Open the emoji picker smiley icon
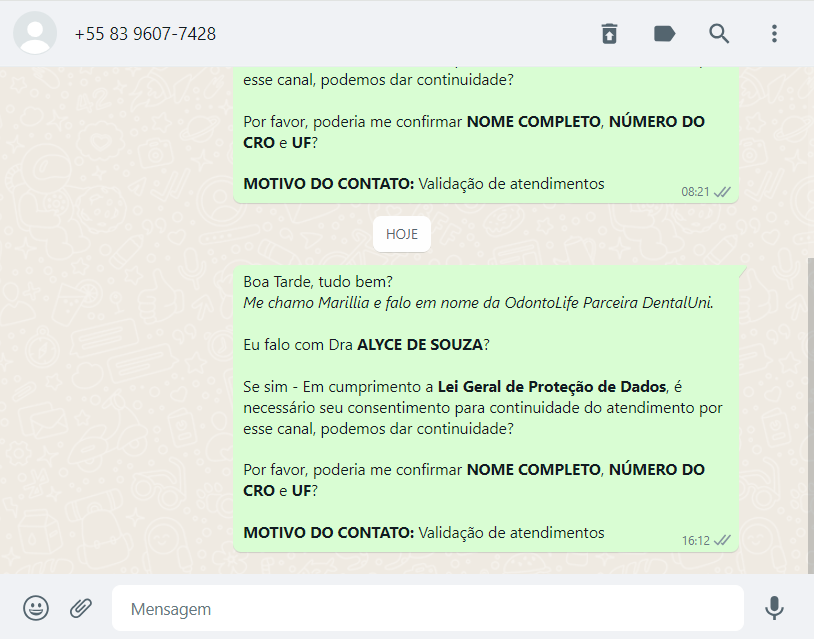Screen dimensions: 814x639 pyautogui.click(x=36, y=608)
